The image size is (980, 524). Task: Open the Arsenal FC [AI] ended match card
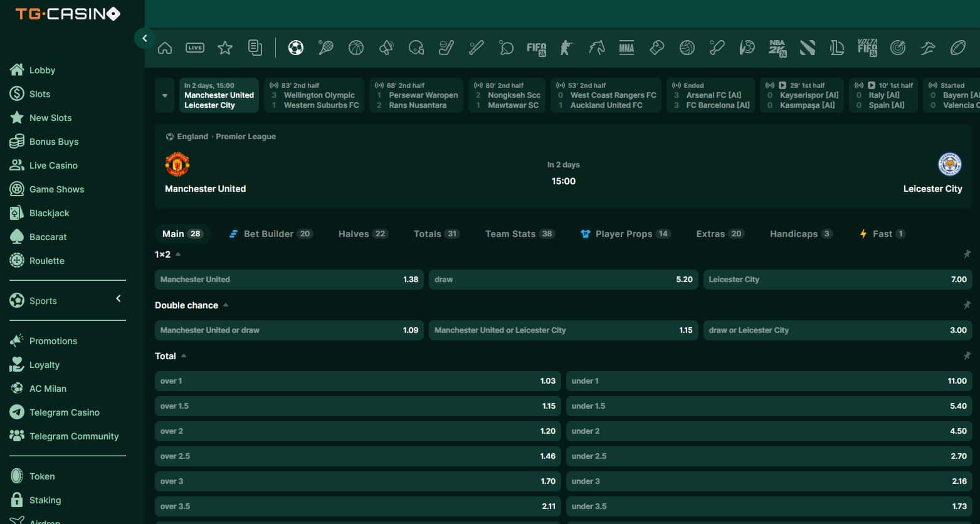pyautogui.click(x=711, y=95)
